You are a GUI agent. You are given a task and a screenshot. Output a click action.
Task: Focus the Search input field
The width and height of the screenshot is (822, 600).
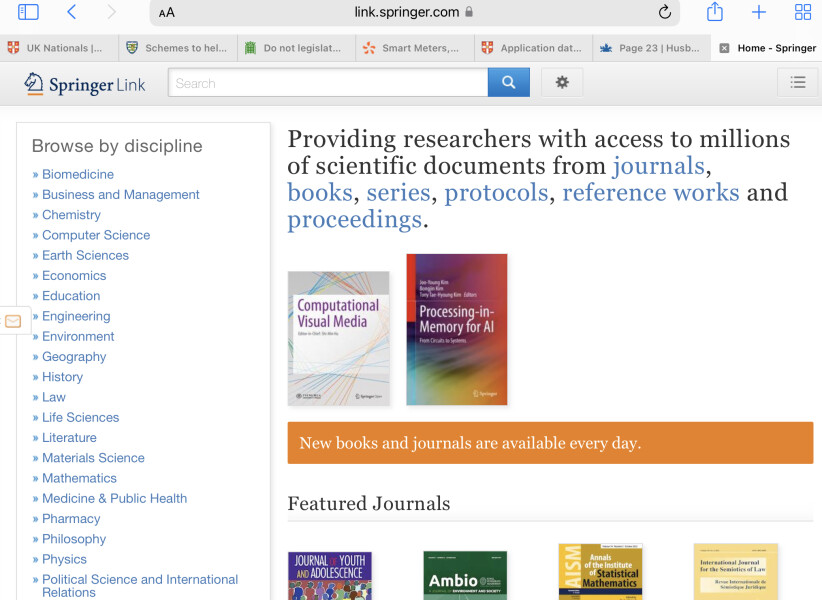coord(328,83)
